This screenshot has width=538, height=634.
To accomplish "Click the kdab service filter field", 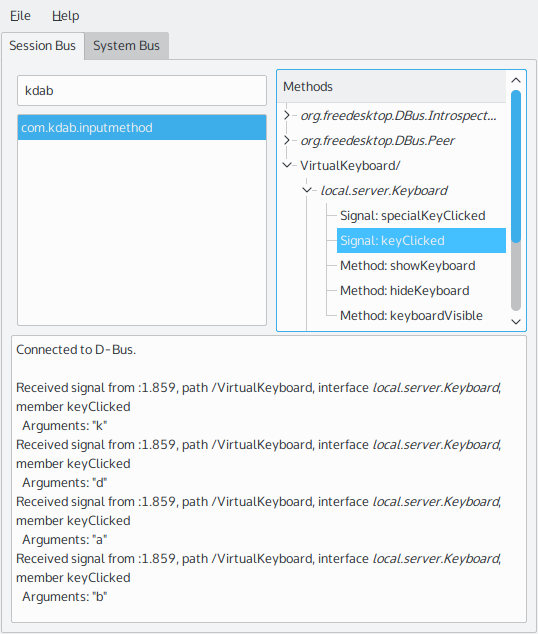I will (142, 91).
